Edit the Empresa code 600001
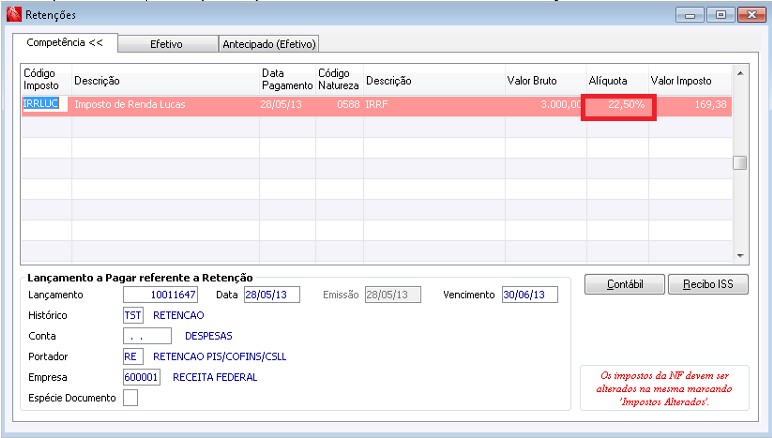Viewport: 772px width, 438px height. pyautogui.click(x=141, y=377)
